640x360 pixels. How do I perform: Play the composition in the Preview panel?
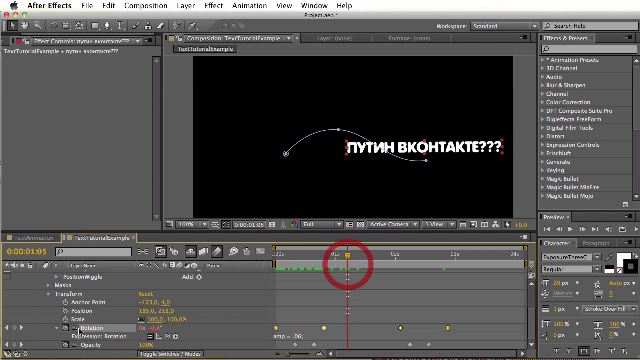(x=571, y=229)
